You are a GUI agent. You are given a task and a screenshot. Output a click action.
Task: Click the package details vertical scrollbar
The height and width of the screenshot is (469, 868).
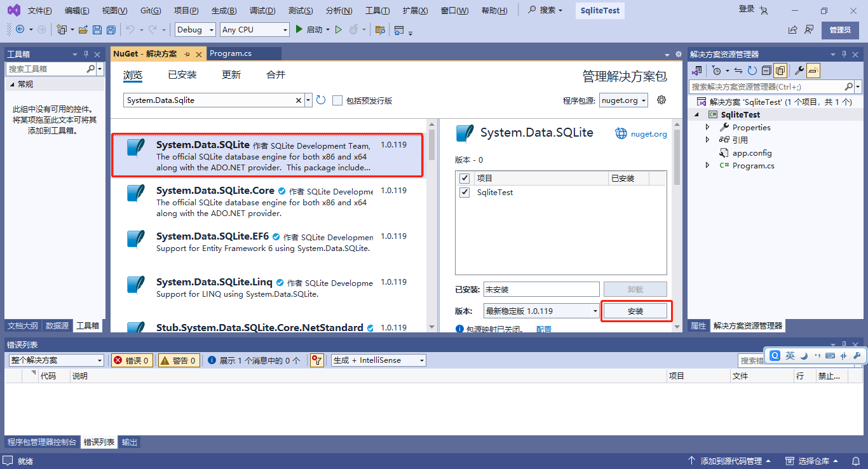pyautogui.click(x=676, y=225)
